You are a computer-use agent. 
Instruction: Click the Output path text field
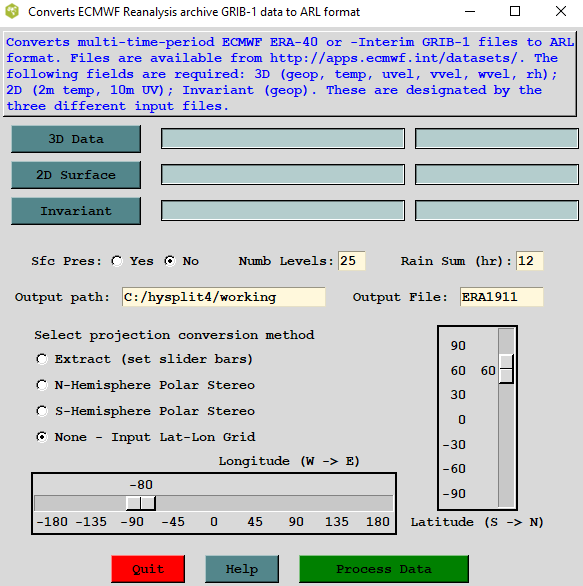223,297
